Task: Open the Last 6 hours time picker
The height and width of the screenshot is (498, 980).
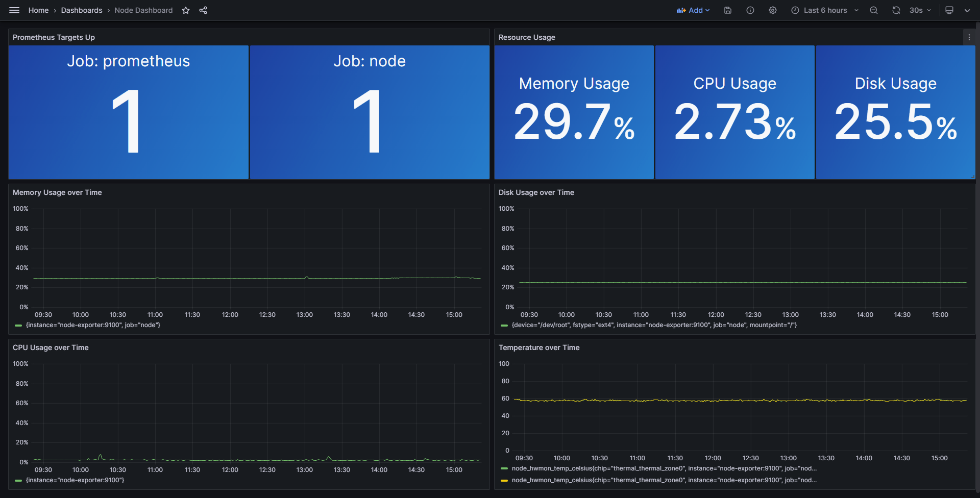Action: pyautogui.click(x=825, y=10)
